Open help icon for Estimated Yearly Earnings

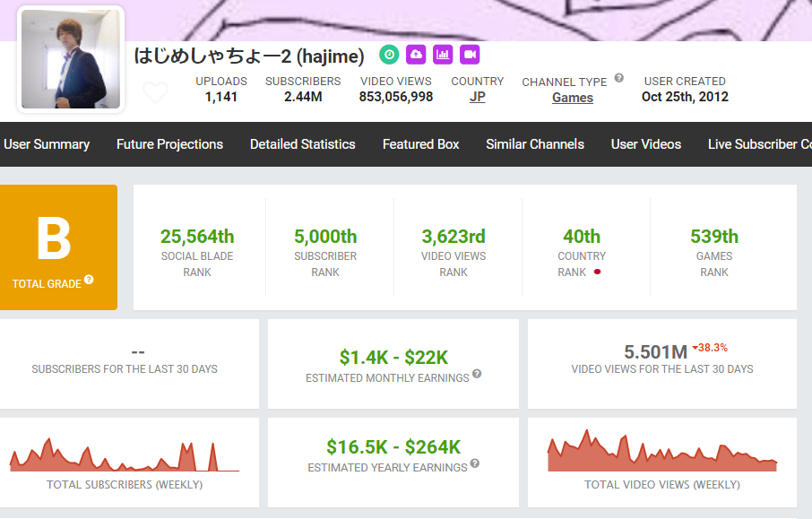coord(474,463)
